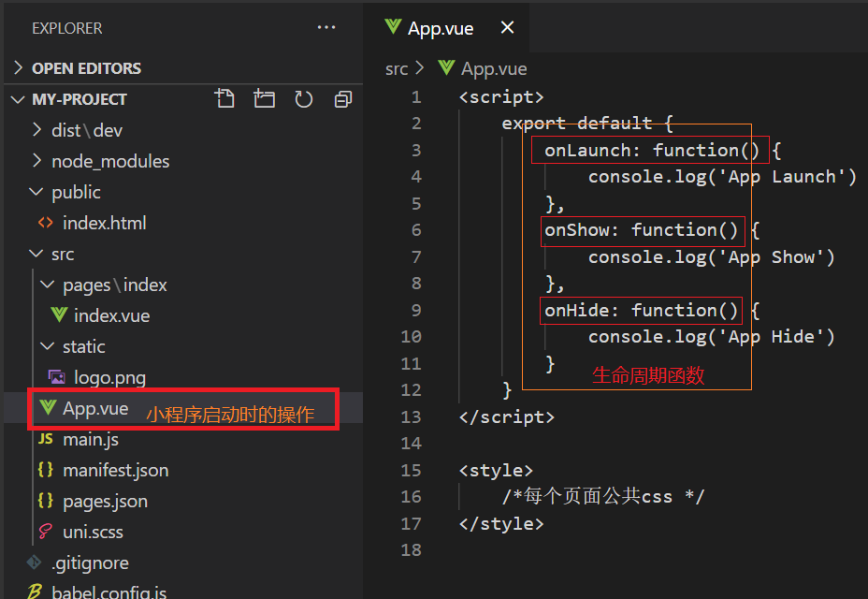Click the </style> closing tag

pyautogui.click(x=501, y=523)
